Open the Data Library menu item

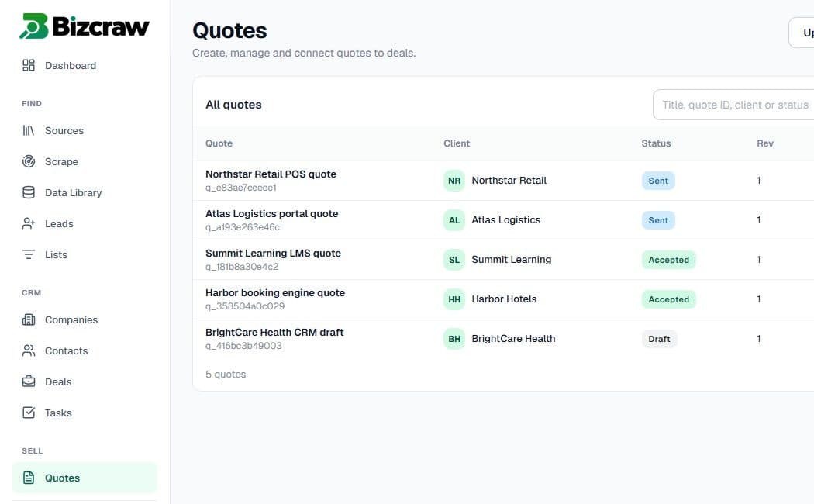click(85, 192)
